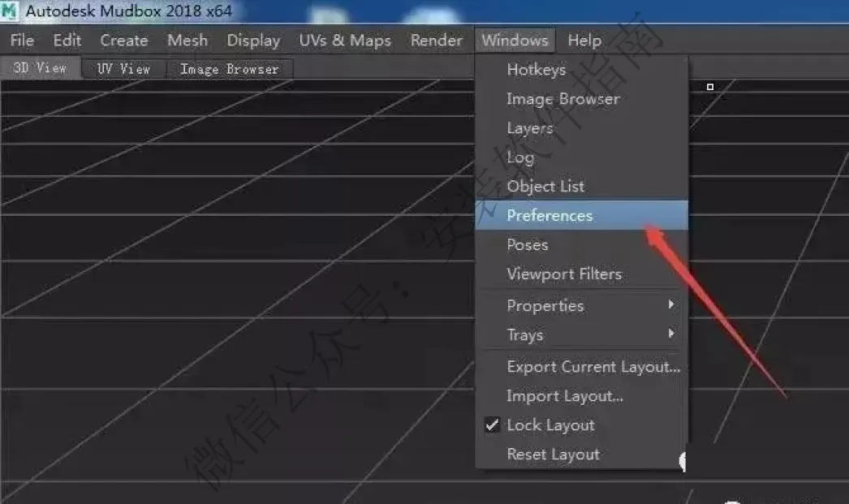This screenshot has width=849, height=504.
Task: Open the Edit menu
Action: pos(67,40)
